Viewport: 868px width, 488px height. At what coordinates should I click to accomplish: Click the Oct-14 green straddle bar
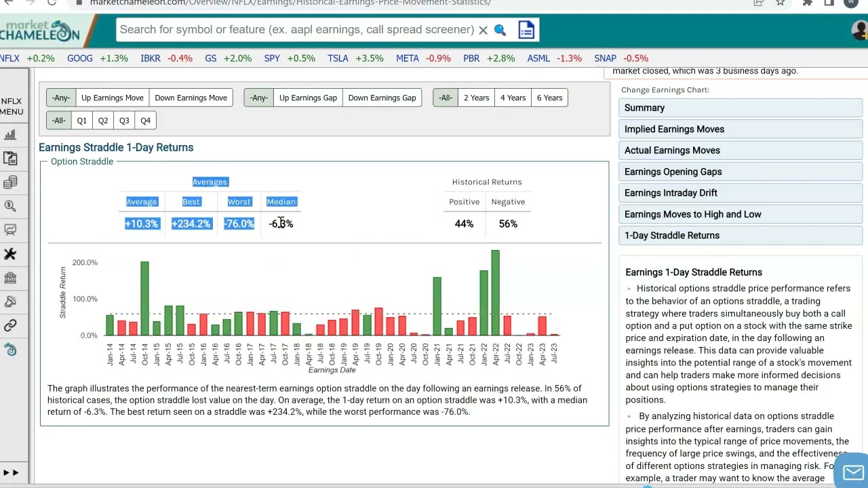click(145, 299)
